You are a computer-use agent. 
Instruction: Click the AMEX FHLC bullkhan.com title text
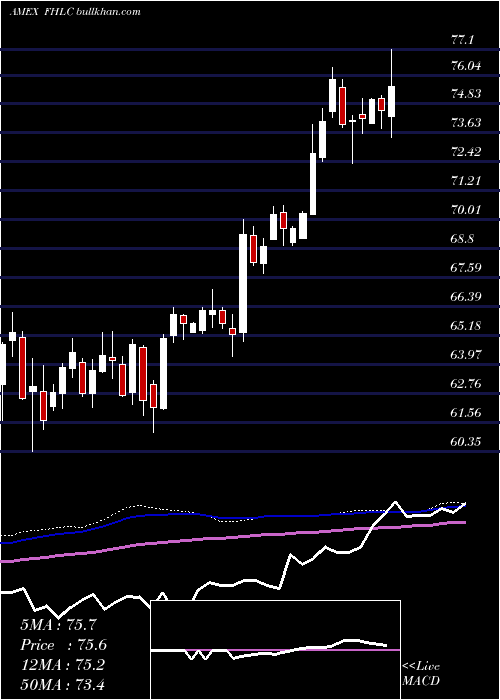(75, 12)
